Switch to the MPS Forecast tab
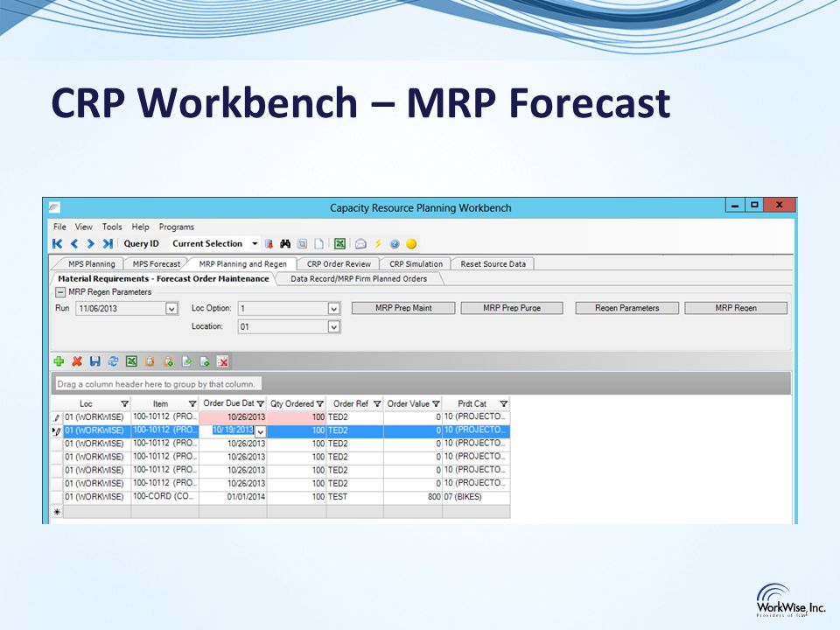 (157, 264)
